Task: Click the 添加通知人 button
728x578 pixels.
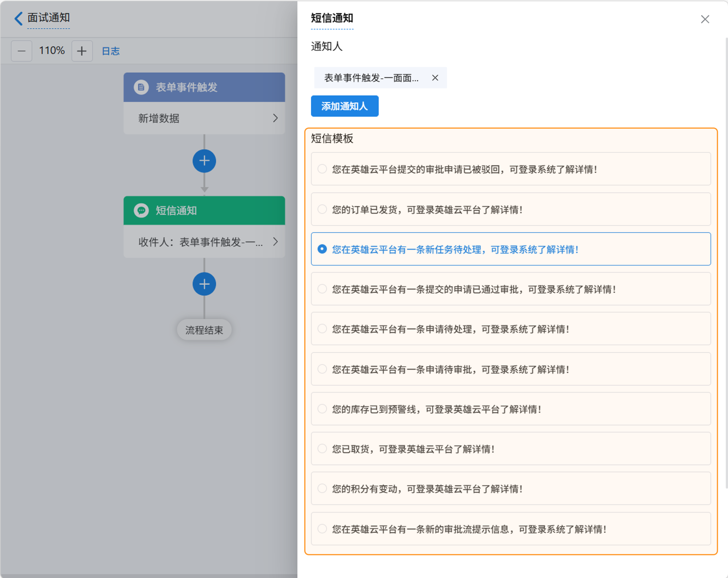Action: click(344, 106)
